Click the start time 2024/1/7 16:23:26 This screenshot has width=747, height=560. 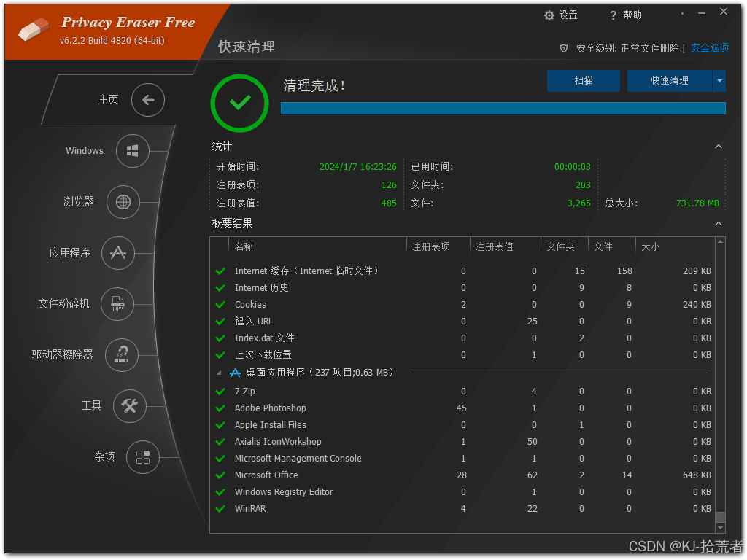coord(357,167)
